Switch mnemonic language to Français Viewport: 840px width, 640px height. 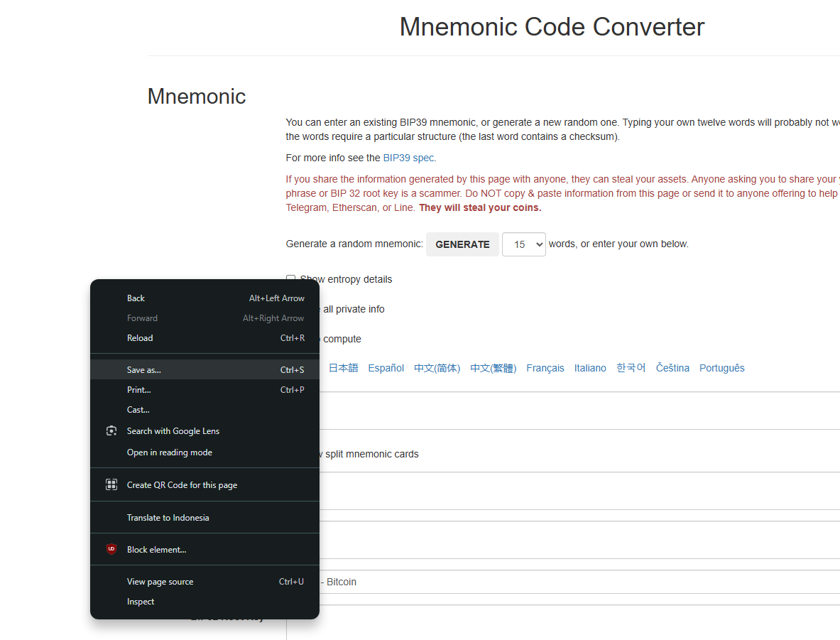coord(545,368)
